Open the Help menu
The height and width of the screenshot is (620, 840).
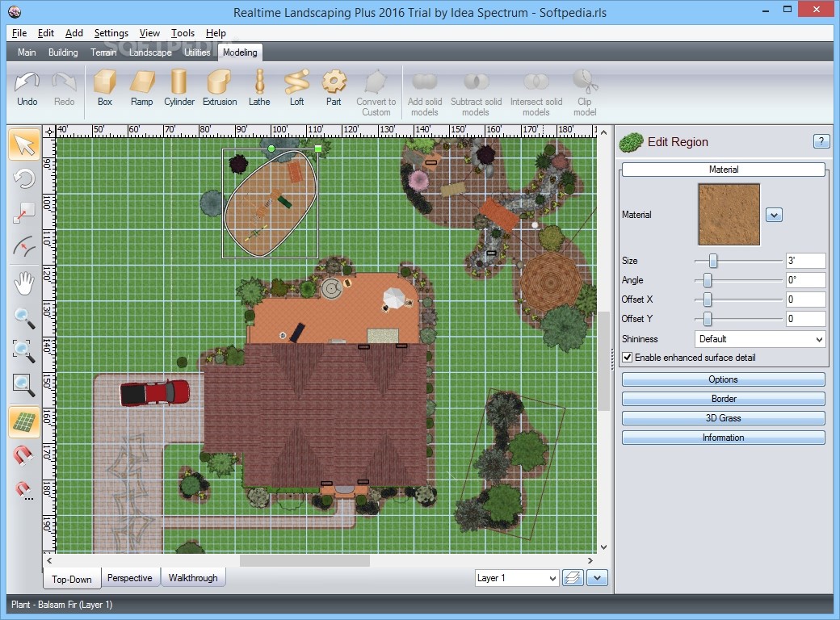coord(216,32)
